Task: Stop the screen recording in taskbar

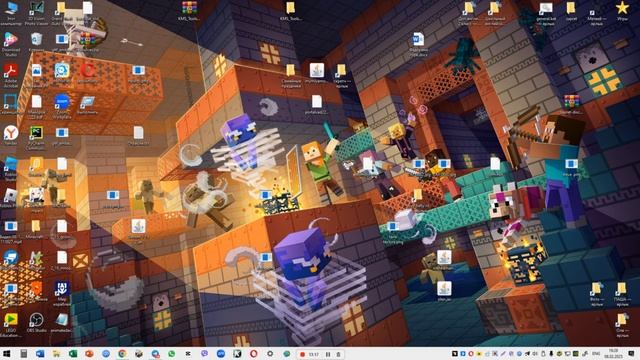Action: tap(302, 354)
